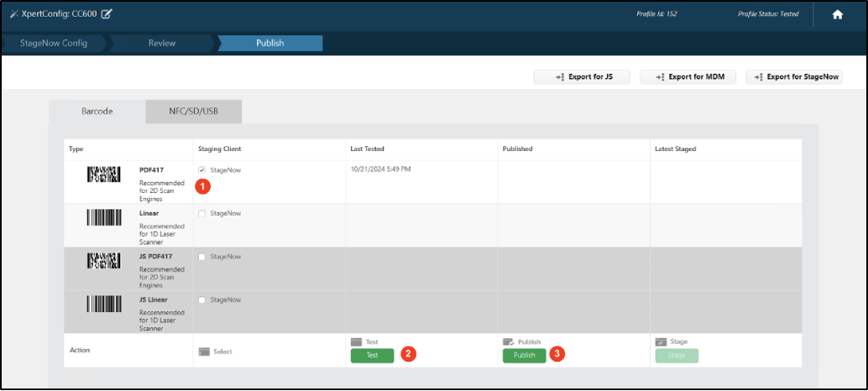Click the JS PDF417 barcode image
This screenshot has height=391, width=868.
tap(104, 261)
